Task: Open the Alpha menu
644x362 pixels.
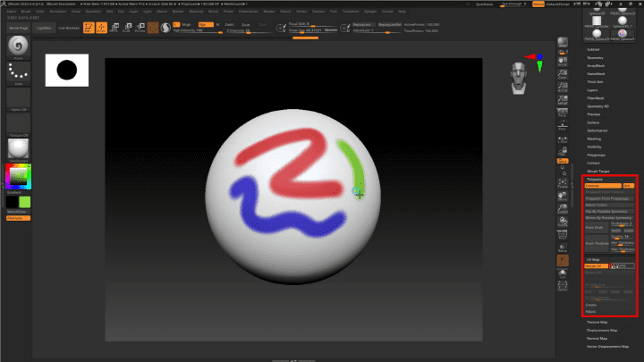Action: pyautogui.click(x=11, y=12)
